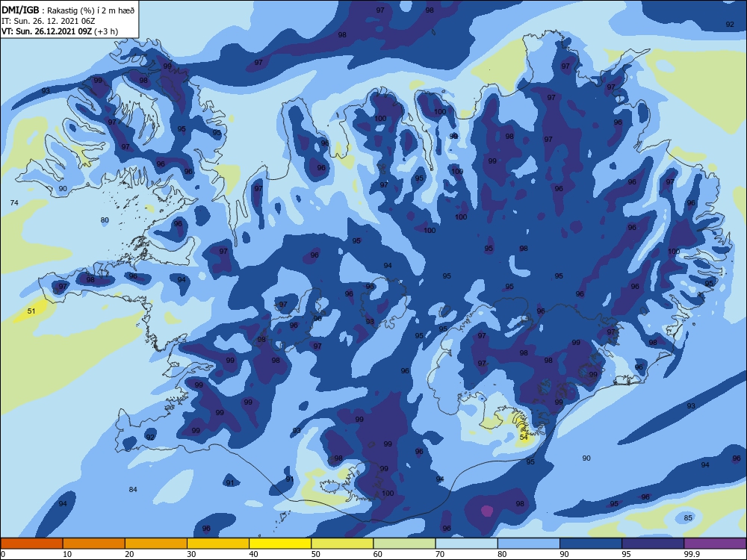The width and height of the screenshot is (747, 560).
Task: Click the "50" legend scale label
Action: coord(316,554)
